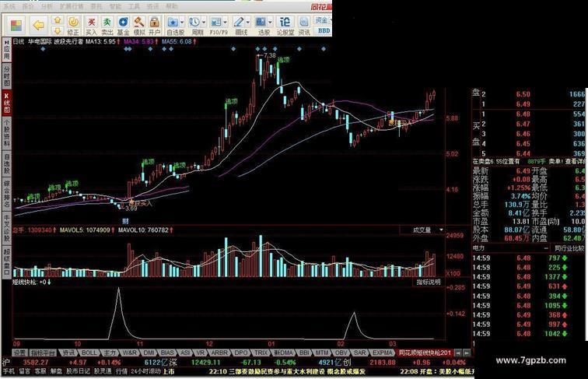Click the indicator tabs right scroll arrow
The width and height of the screenshot is (588, 379).
[467, 353]
